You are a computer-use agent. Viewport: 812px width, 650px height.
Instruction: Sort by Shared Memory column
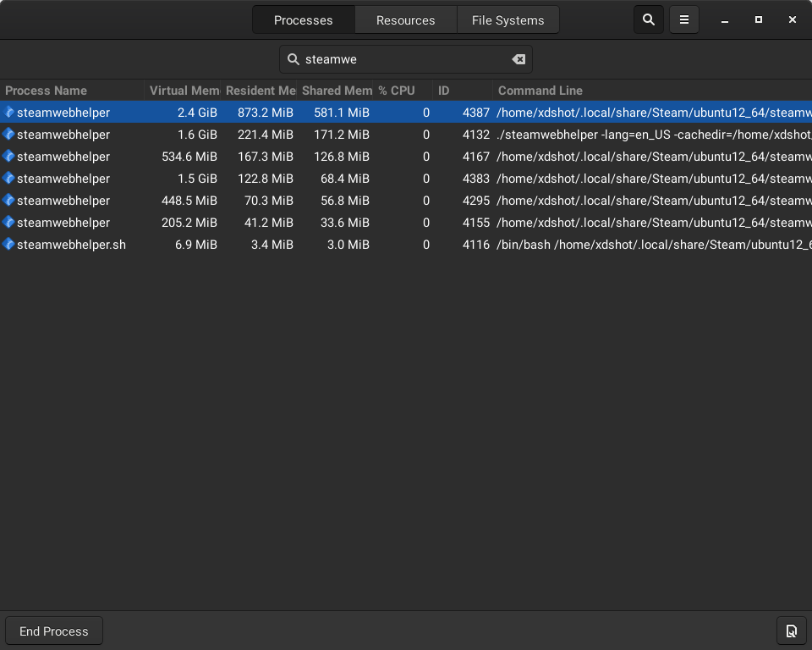click(335, 91)
